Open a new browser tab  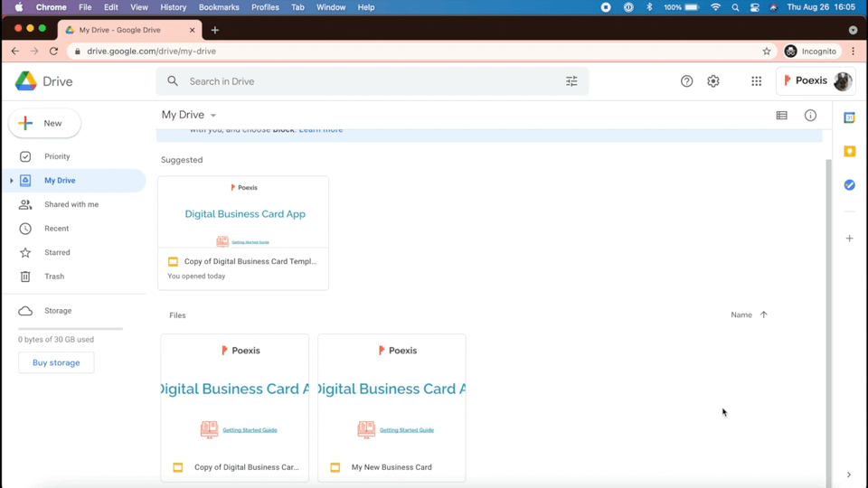(x=215, y=31)
